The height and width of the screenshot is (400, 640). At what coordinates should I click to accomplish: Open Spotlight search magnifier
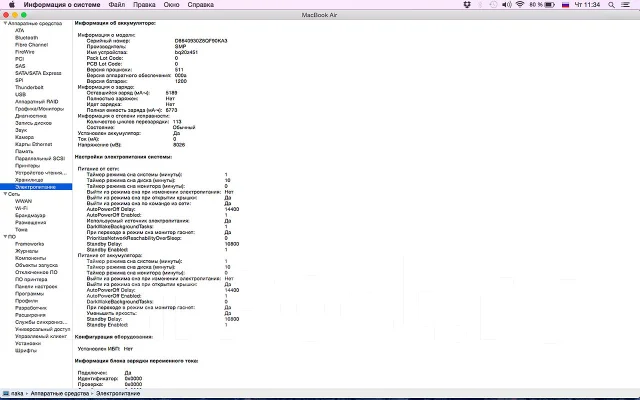[611, 5]
